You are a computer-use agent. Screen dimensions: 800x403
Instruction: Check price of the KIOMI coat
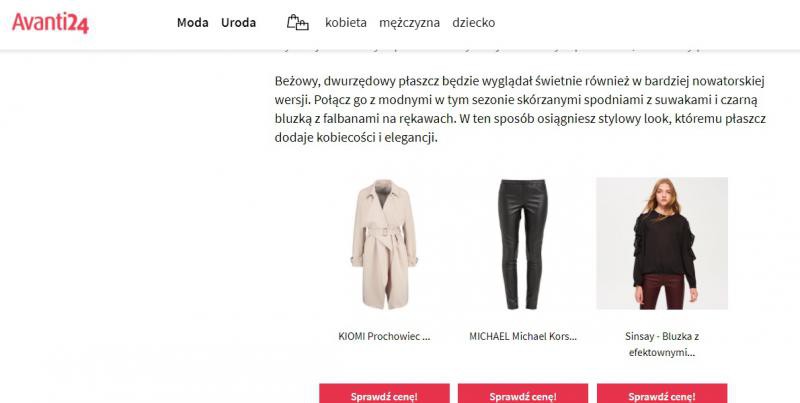(x=384, y=394)
